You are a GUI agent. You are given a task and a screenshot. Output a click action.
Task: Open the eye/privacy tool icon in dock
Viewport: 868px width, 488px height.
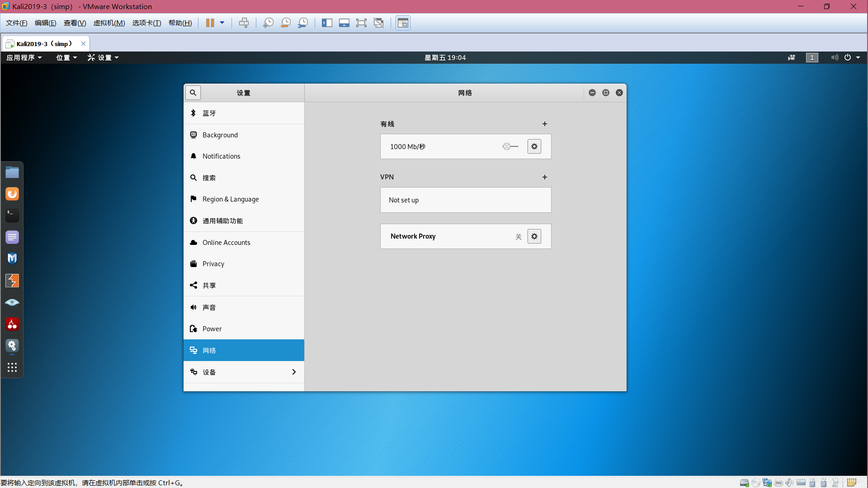coord(12,302)
